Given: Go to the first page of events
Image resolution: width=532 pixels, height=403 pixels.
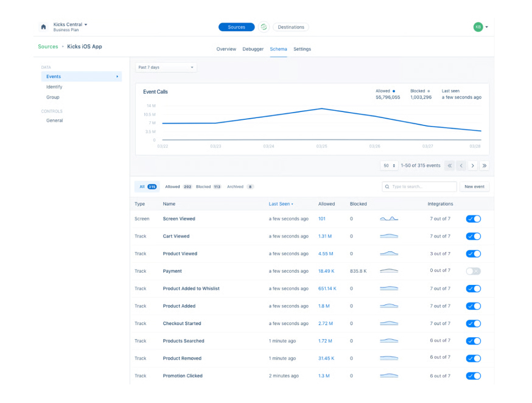Looking at the screenshot, I should [449, 166].
